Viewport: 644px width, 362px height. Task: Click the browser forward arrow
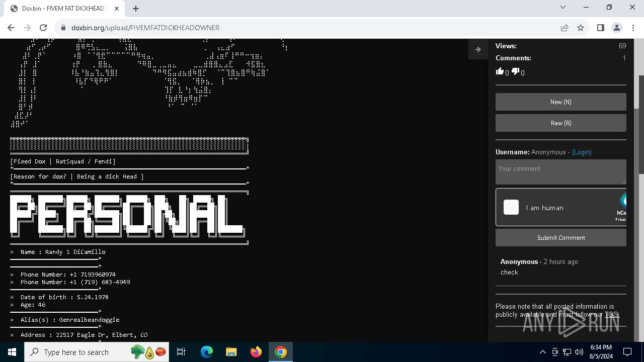(27, 28)
